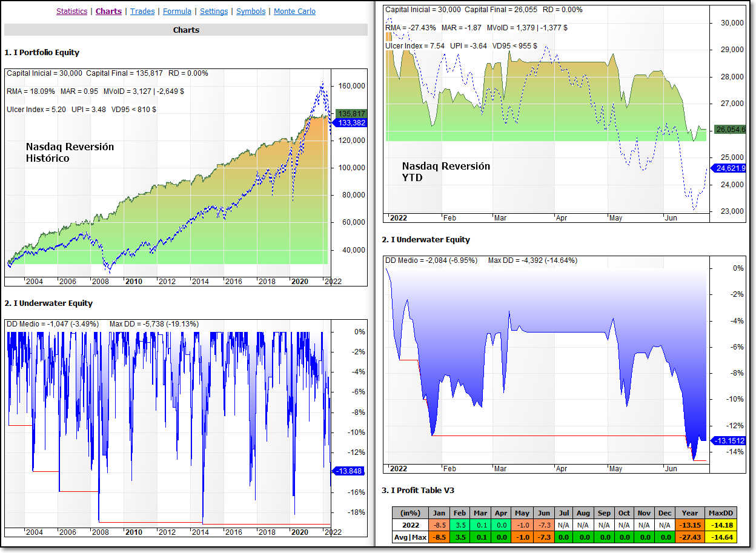Click the gray 'Charts' section header bar
Image resolution: width=756 pixels, height=553 pixels.
click(186, 30)
